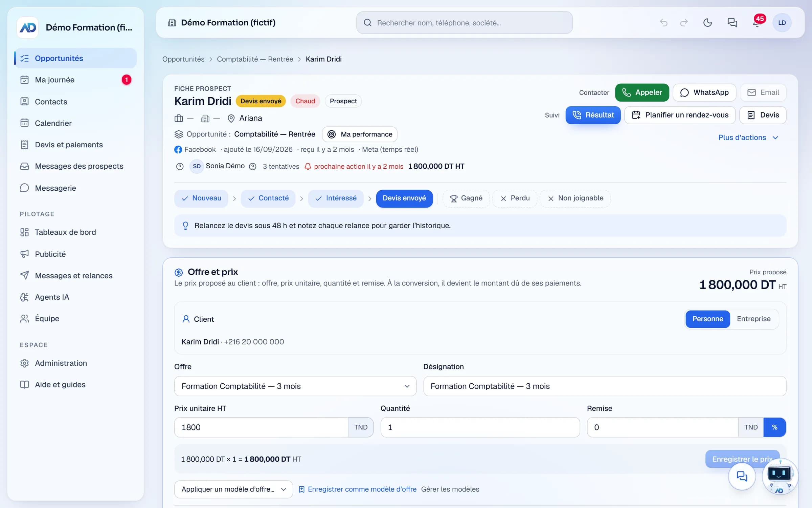Click the Offre et prix dollar icon
Image resolution: width=812 pixels, height=508 pixels.
click(179, 272)
